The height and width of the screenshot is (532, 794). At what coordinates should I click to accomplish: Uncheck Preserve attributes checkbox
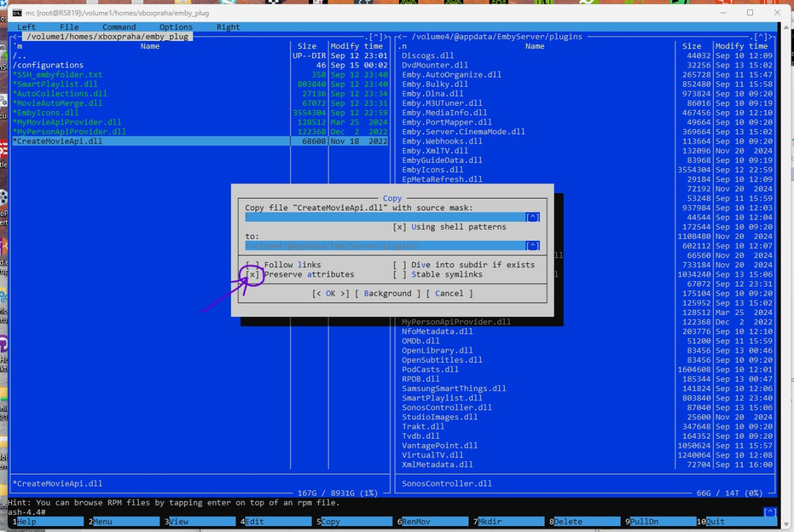pos(252,274)
